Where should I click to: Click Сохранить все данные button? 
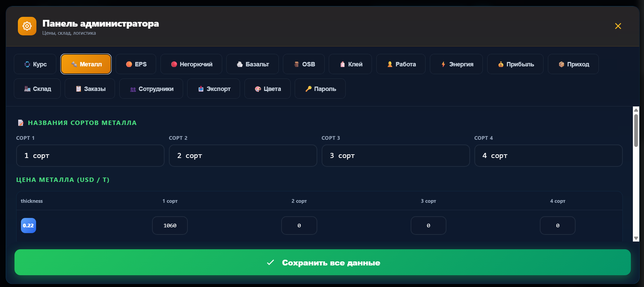point(323,262)
